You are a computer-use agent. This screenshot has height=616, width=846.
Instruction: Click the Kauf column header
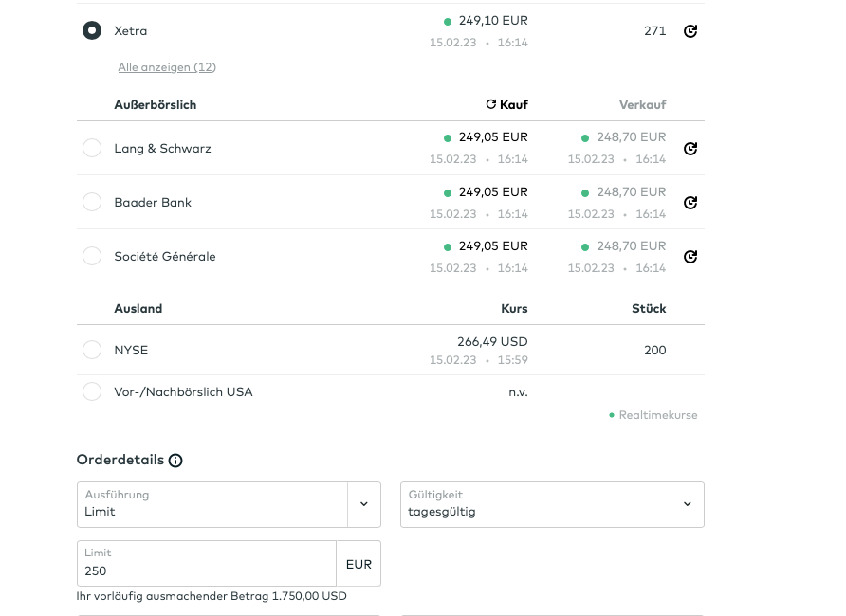pos(514,105)
